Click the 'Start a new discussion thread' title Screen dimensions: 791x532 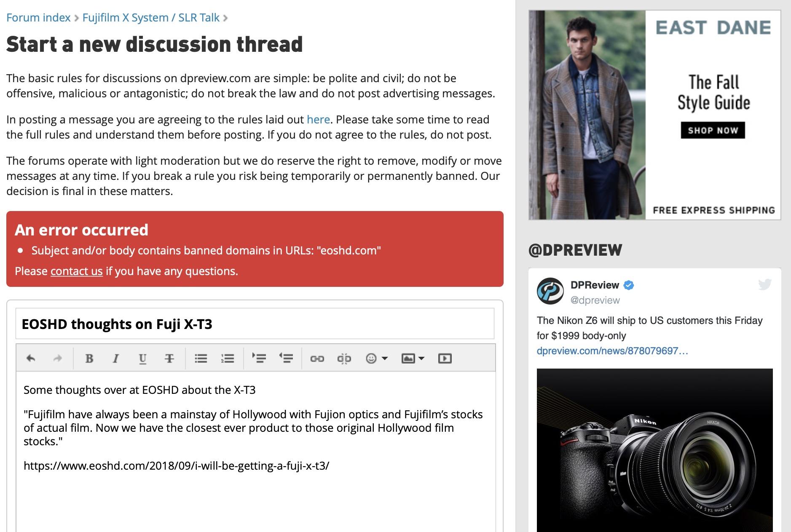155,44
